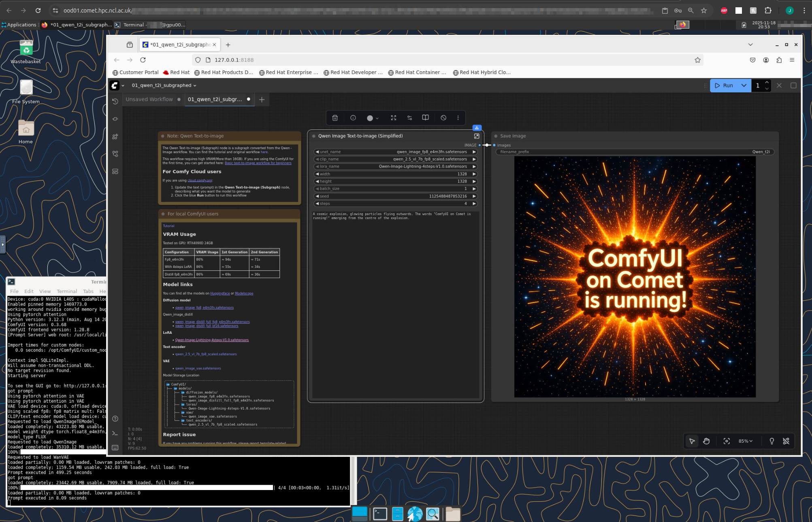Screen dimensions: 812x522
Task: Delete selected node with trash icon
Action: 335,118
